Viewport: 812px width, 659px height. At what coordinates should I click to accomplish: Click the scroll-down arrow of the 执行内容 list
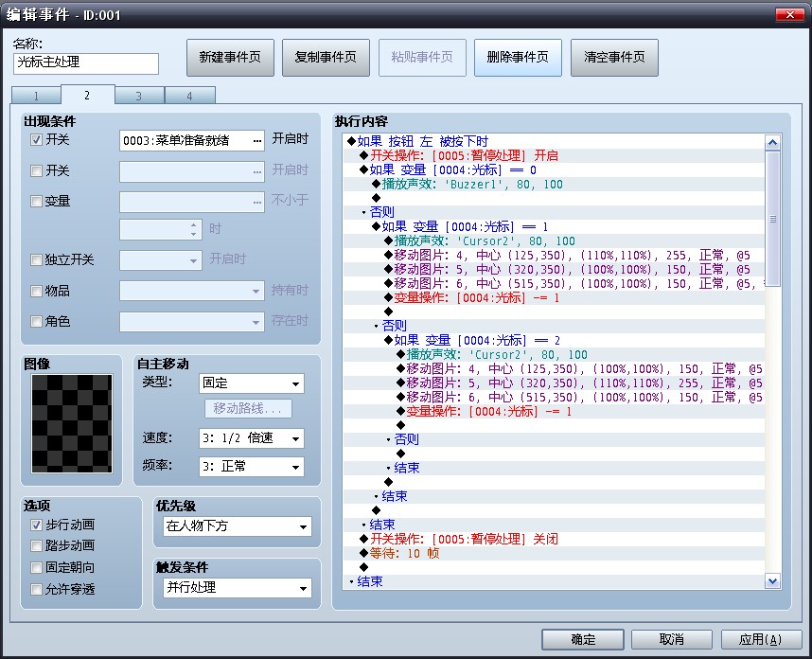click(x=772, y=581)
